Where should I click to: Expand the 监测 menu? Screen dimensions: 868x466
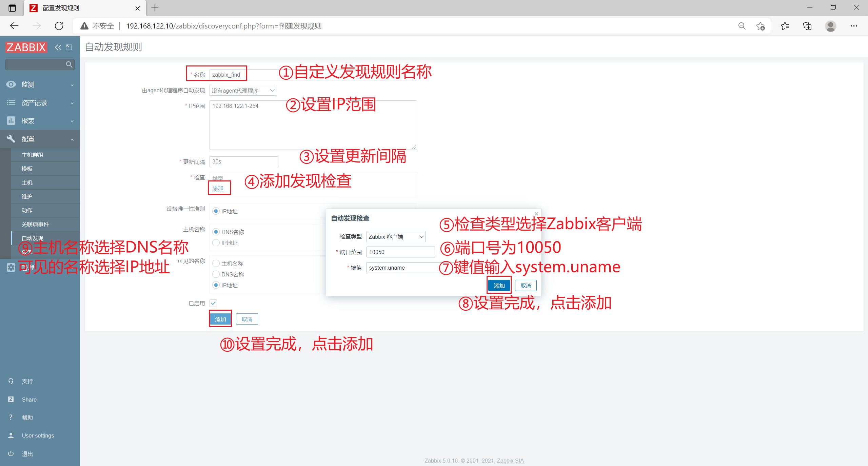pos(72,85)
